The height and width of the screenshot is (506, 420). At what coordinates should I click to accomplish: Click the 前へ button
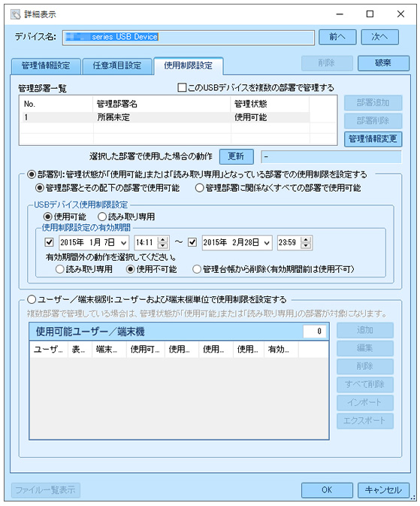pos(337,37)
